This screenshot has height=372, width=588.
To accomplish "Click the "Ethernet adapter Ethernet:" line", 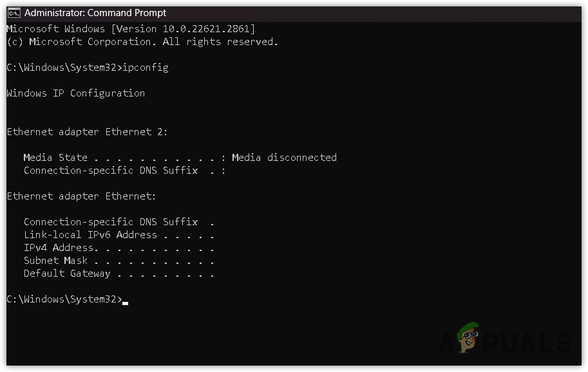I will [81, 196].
